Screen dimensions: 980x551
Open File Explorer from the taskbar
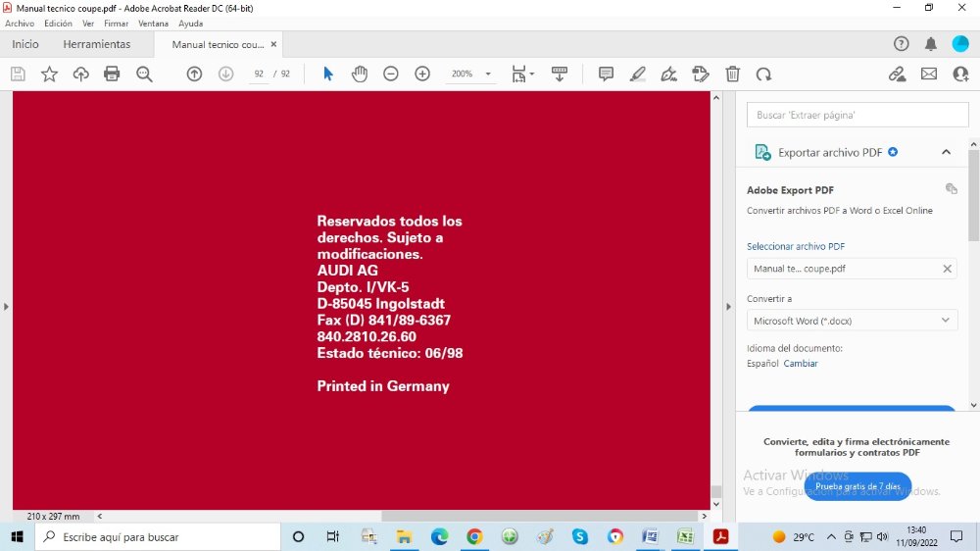coord(405,536)
